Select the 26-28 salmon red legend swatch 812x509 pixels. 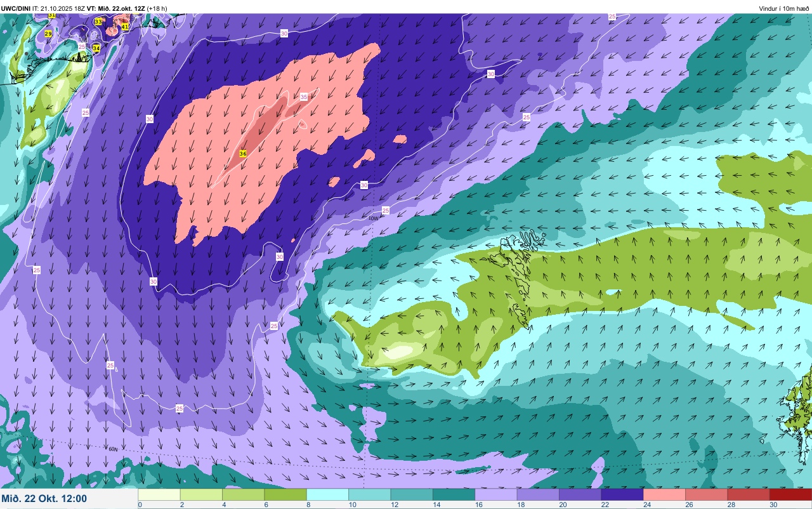(706, 494)
